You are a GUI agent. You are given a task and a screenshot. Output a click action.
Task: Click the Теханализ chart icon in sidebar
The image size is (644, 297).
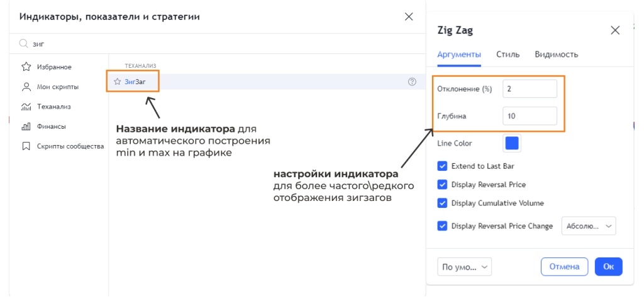click(x=26, y=107)
